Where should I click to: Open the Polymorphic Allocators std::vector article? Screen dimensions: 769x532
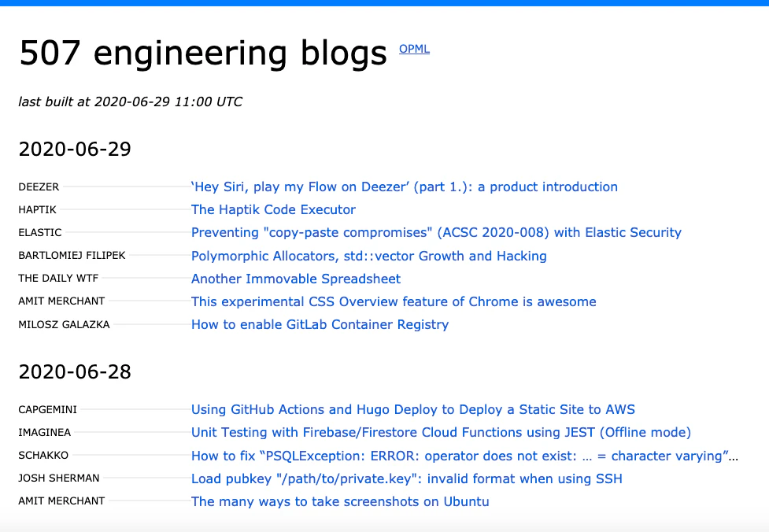pos(368,256)
